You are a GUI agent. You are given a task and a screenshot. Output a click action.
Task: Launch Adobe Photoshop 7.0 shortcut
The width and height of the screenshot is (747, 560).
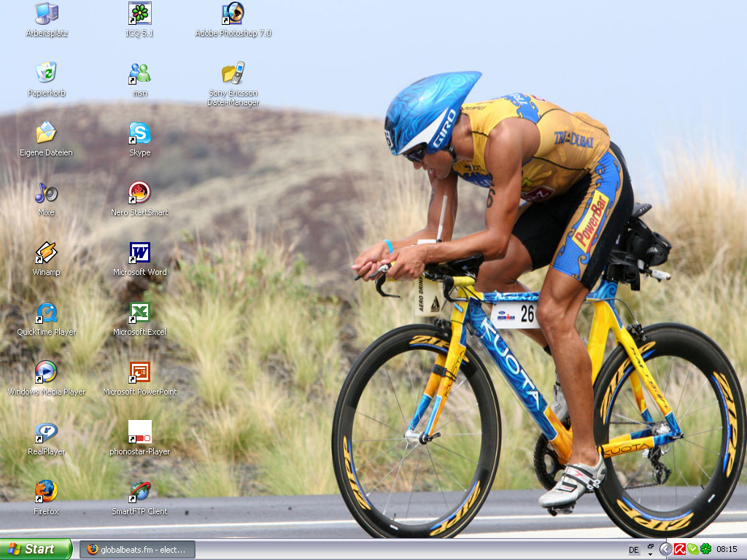(x=233, y=13)
